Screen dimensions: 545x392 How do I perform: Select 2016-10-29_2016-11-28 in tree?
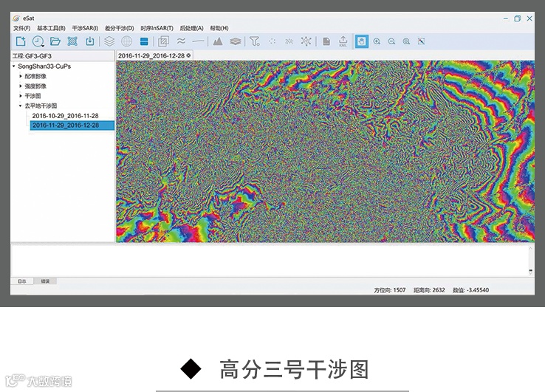(x=65, y=115)
